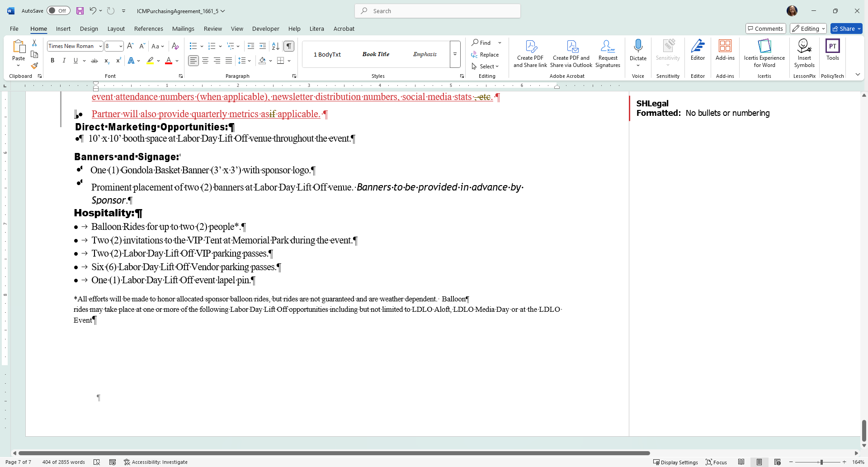The image size is (868, 467).
Task: Click the word count in status bar
Action: tap(64, 462)
